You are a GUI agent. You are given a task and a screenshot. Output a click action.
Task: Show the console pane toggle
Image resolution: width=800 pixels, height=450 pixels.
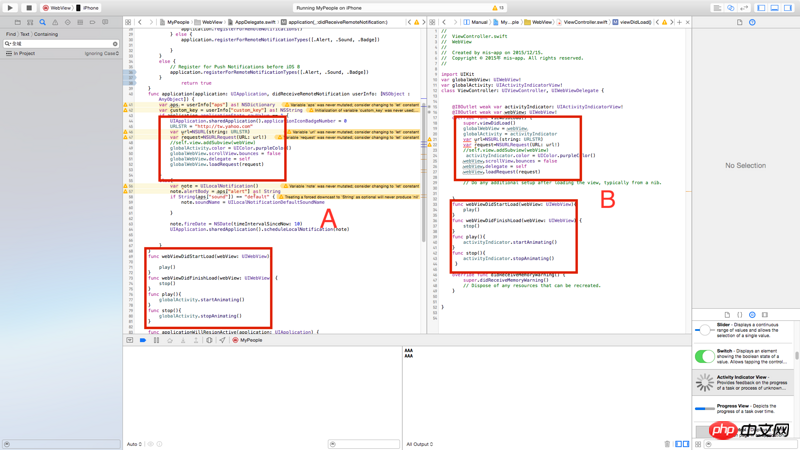686,444
